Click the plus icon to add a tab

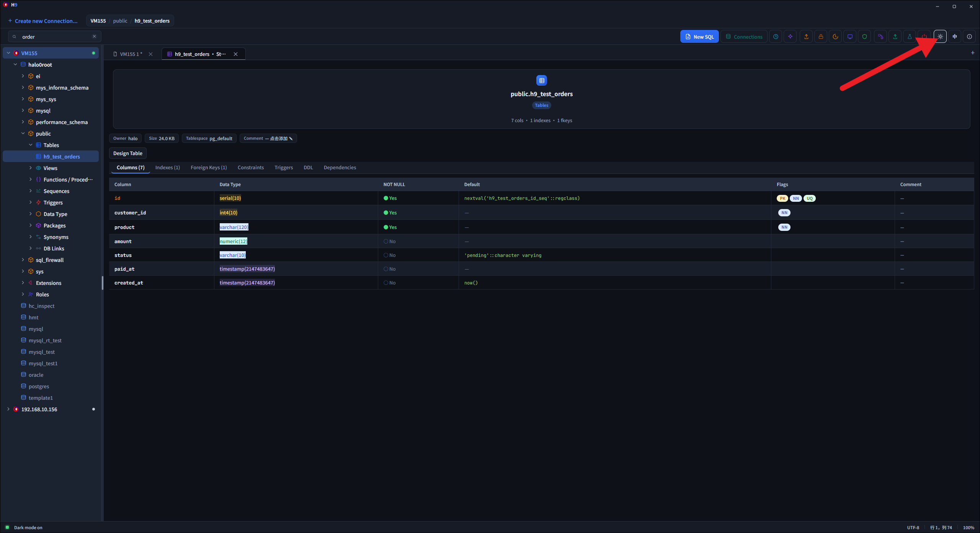pos(973,53)
